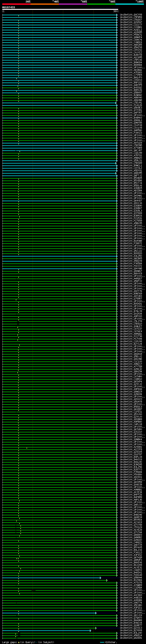Viewport: 146px width, 644px height.
Task: Click the short cyan bar for UniRef100_Q5NVA4
Action: (52, 578)
